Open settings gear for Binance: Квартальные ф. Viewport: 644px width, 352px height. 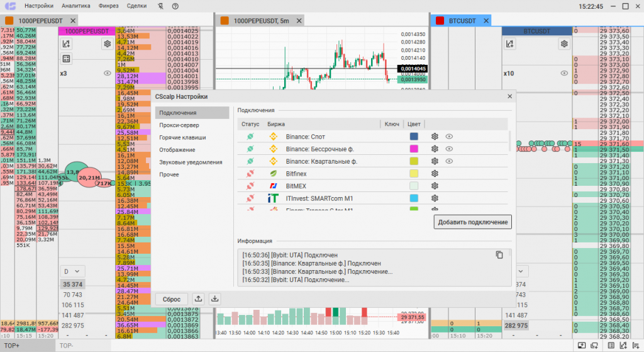[x=435, y=161]
